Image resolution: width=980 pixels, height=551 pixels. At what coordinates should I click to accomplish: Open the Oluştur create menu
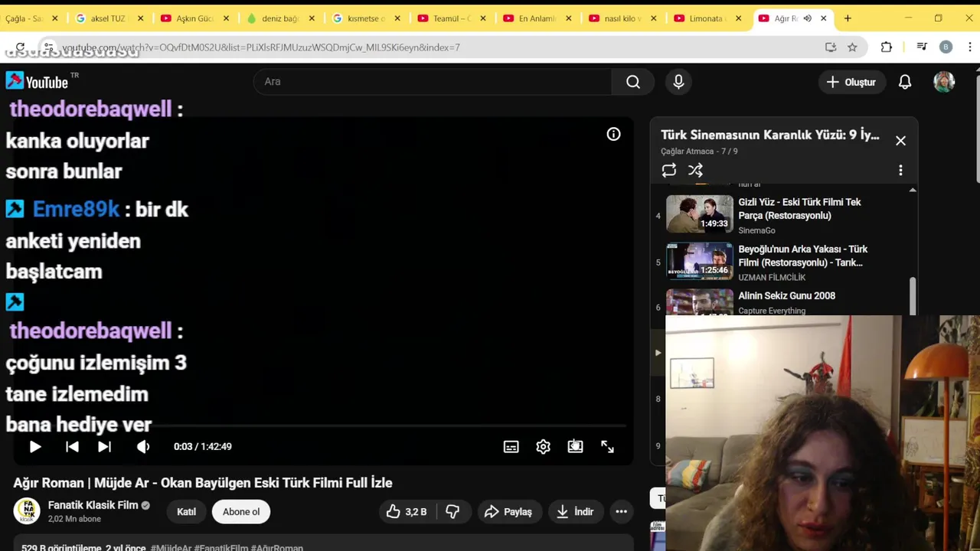pyautogui.click(x=851, y=82)
